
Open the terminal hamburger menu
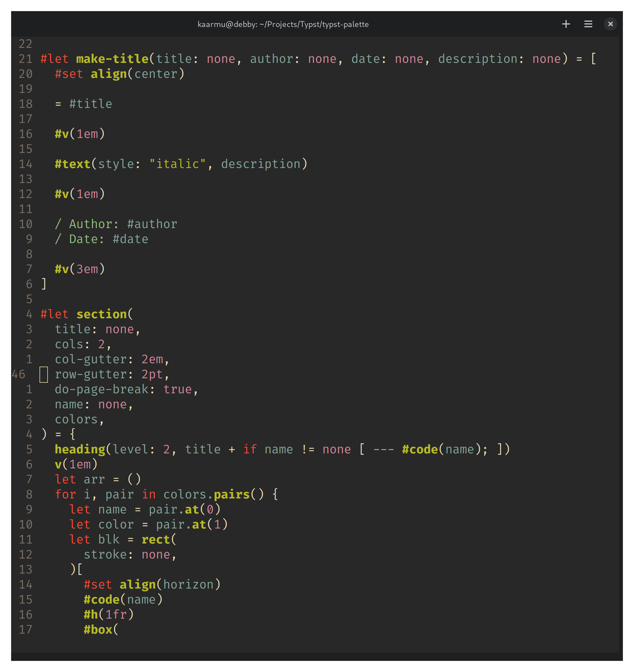pos(588,24)
